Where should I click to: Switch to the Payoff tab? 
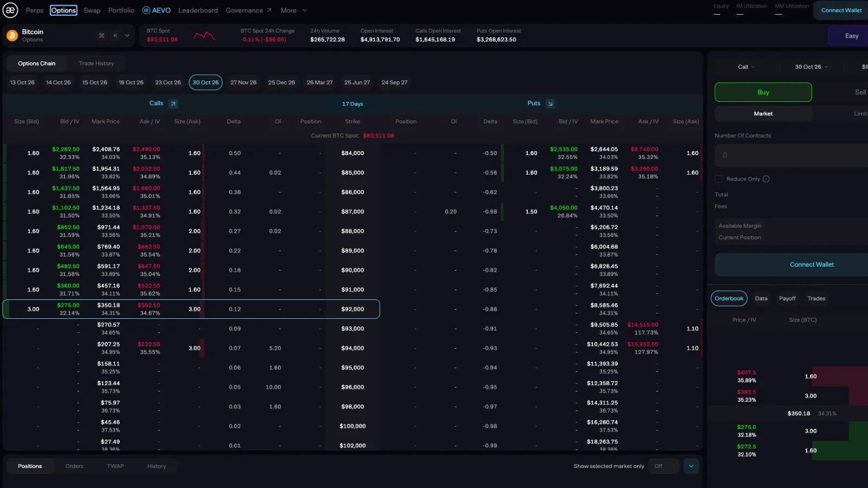click(x=787, y=299)
